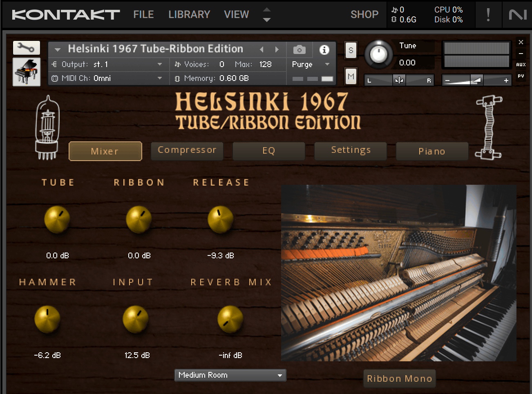The image size is (532, 394).
Task: Select the Mixer tab
Action: point(105,151)
